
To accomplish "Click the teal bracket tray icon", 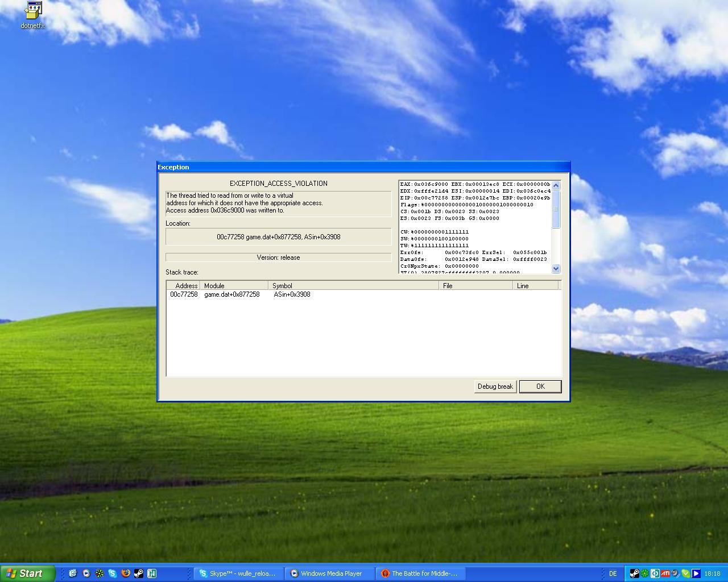I will (655, 573).
